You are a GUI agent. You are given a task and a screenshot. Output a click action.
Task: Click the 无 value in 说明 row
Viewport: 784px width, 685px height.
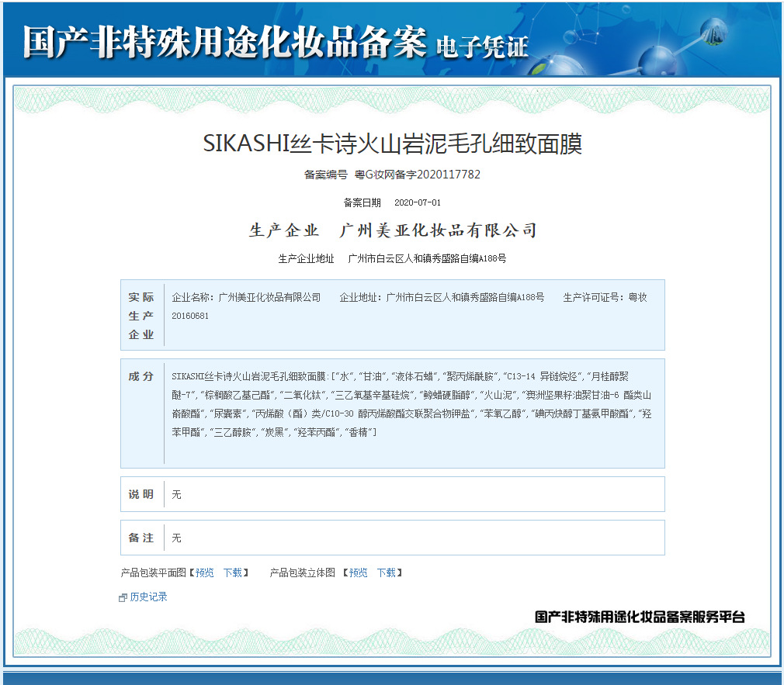point(176,495)
